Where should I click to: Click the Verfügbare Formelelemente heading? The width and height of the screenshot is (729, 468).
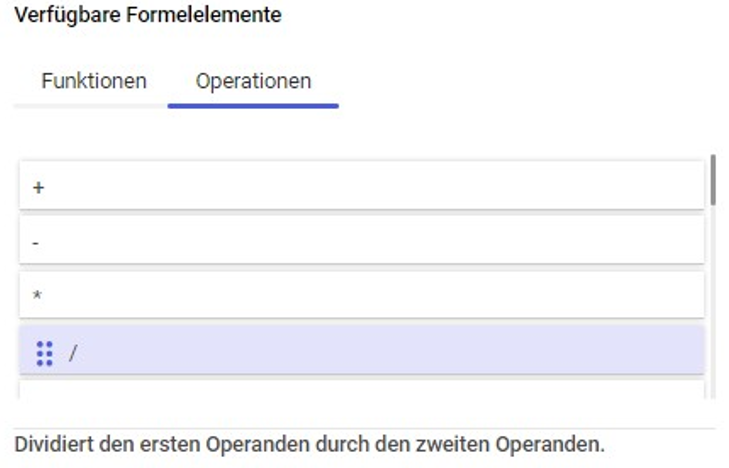[148, 15]
